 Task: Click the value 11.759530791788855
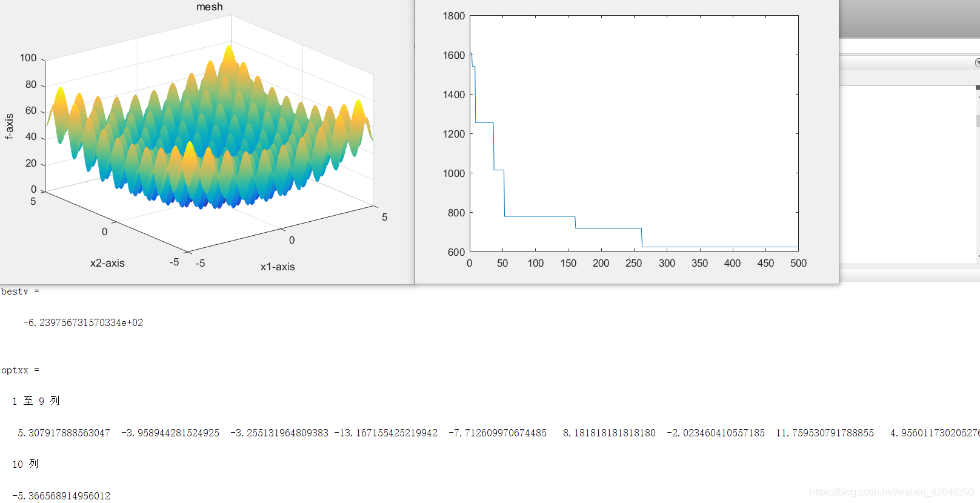point(825,433)
